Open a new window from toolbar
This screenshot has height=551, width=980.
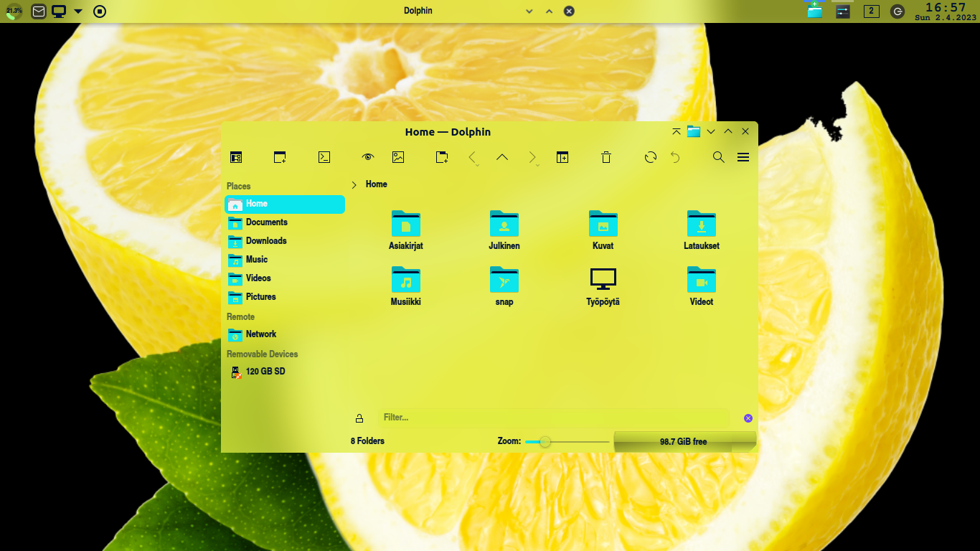pos(280,157)
